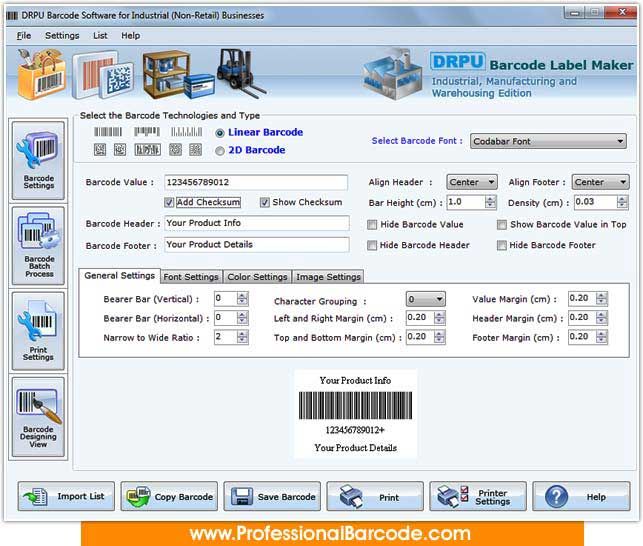
Task: Open the Settings menu
Action: pyautogui.click(x=62, y=36)
